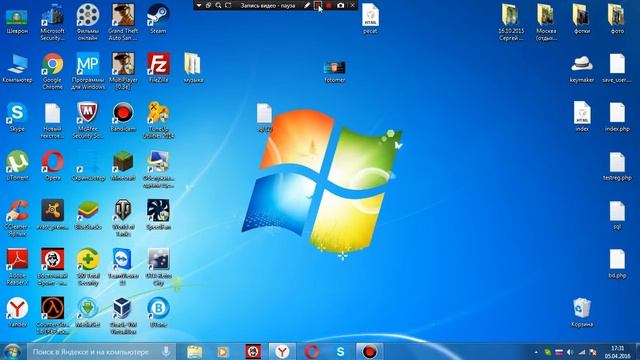Click the language flag indicator in the tray
This screenshot has height=360, width=640.
coord(559,352)
